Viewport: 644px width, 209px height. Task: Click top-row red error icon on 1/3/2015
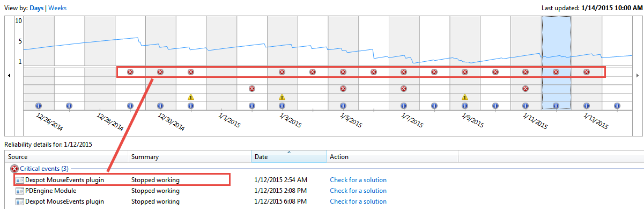[x=282, y=72]
